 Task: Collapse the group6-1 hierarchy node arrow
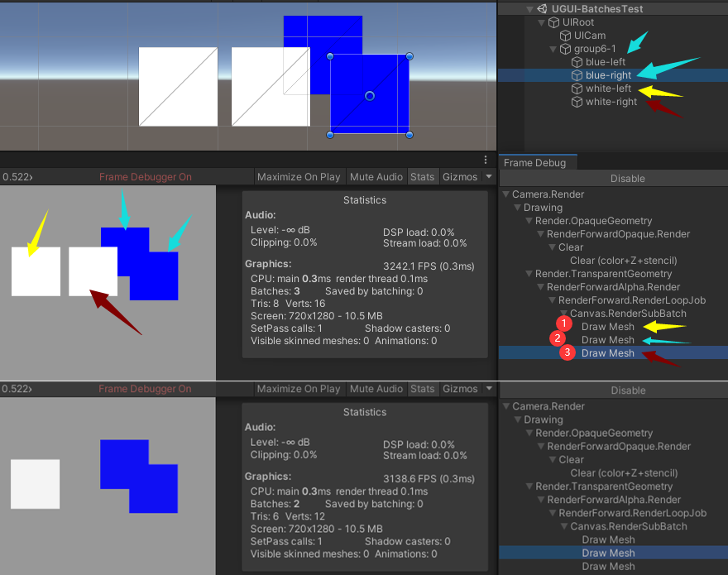(x=553, y=49)
